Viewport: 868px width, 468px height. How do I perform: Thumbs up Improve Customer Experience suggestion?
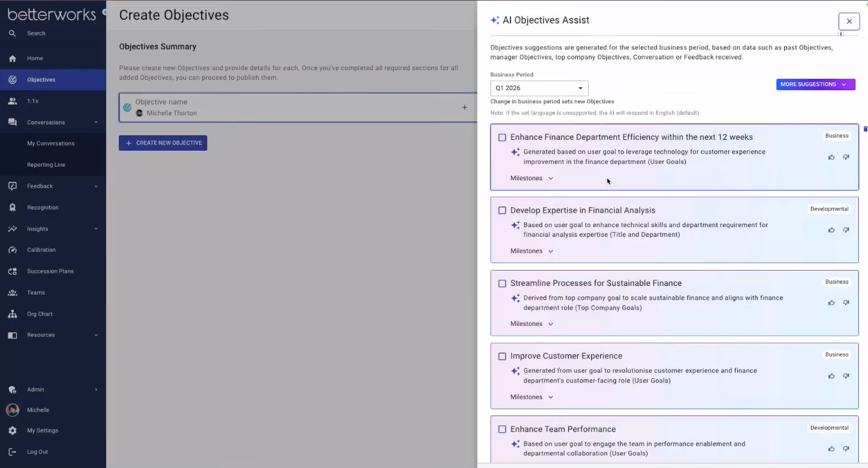click(x=831, y=376)
